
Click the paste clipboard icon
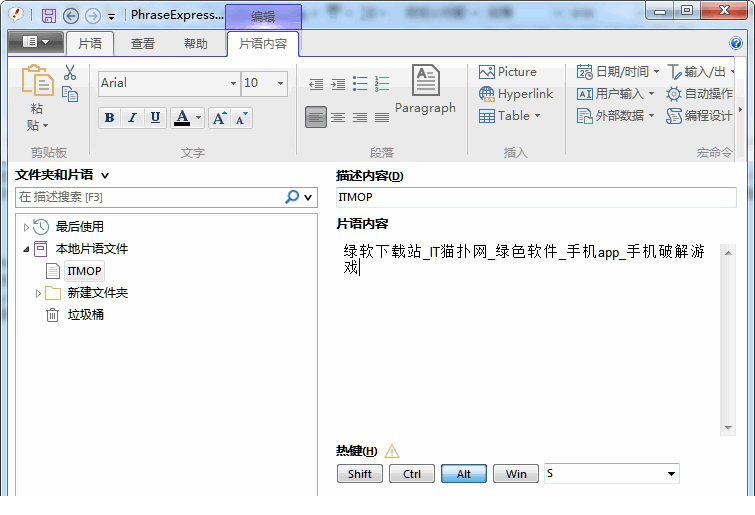click(37, 80)
